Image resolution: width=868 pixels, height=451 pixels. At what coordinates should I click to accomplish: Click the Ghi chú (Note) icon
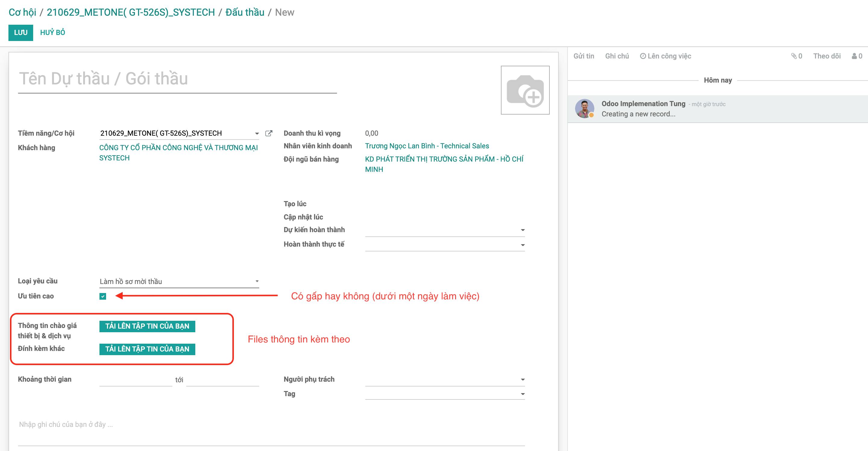coord(617,56)
